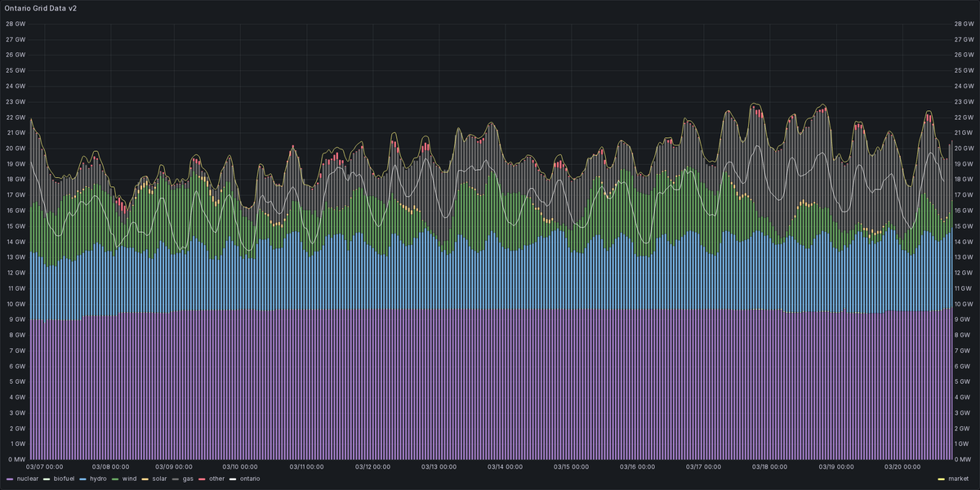980x490 pixels.
Task: Toggle visibility of the hydro series
Action: pyautogui.click(x=97, y=479)
